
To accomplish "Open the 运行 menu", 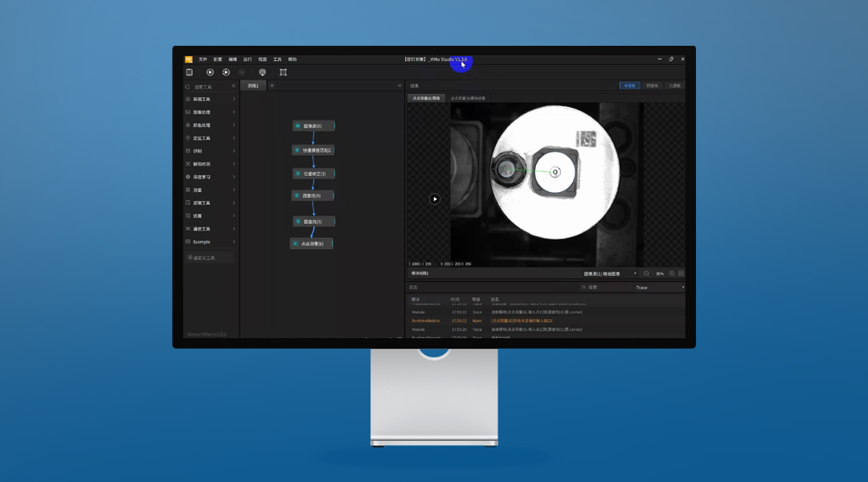I will point(248,59).
